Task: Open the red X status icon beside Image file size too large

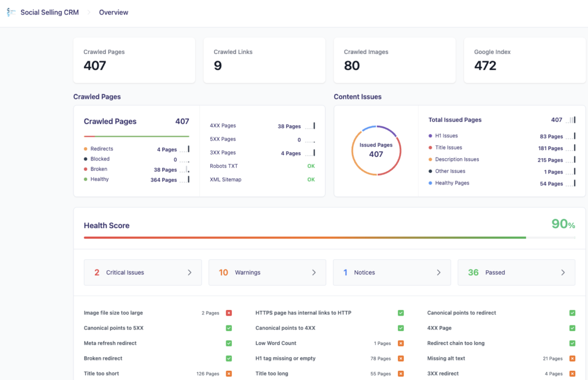Action: pyautogui.click(x=229, y=313)
